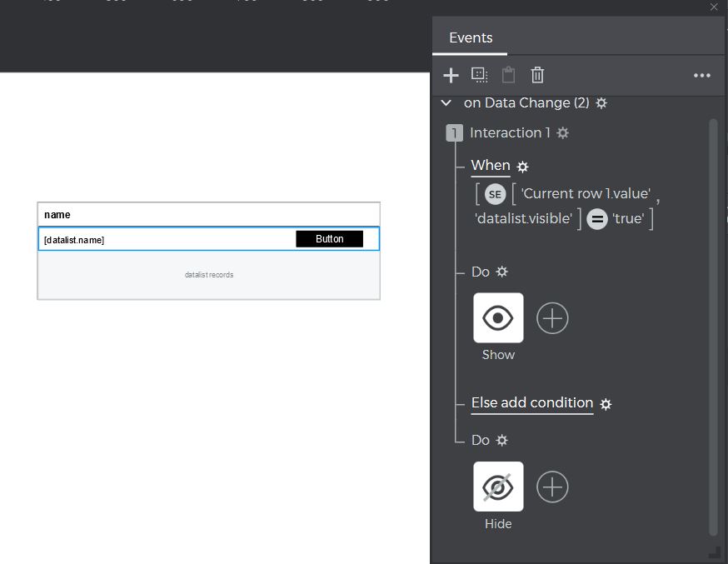Click the When condition link
Viewport: 728px width, 564px height.
(491, 166)
